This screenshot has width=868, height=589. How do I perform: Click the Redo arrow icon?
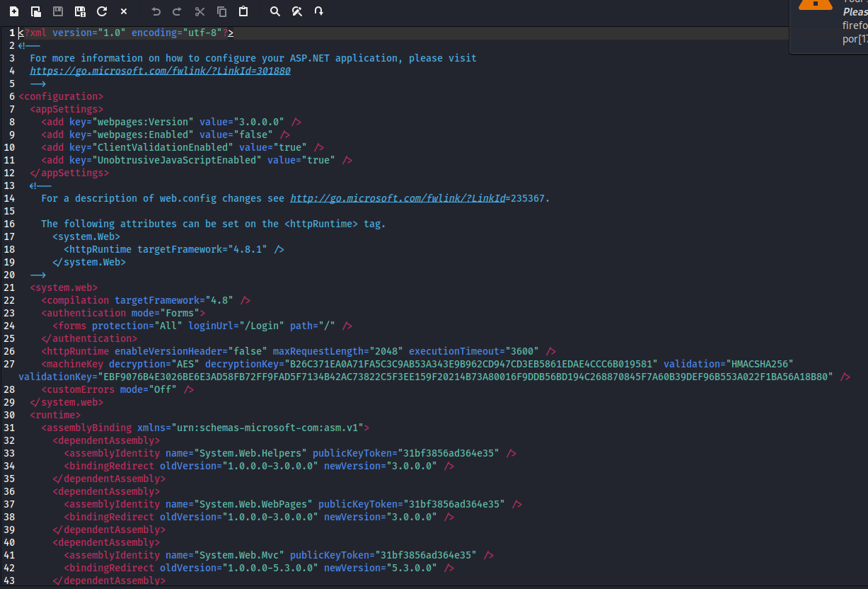coord(178,11)
